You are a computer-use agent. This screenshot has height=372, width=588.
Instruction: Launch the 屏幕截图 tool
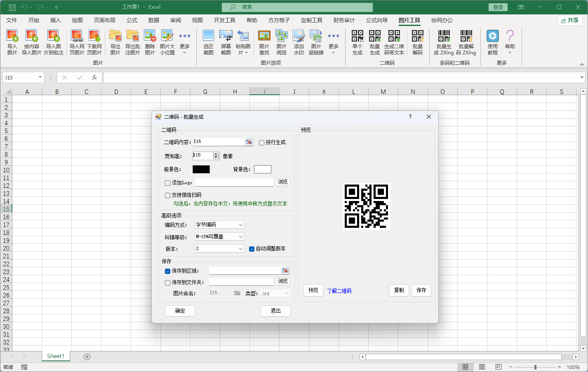click(226, 42)
